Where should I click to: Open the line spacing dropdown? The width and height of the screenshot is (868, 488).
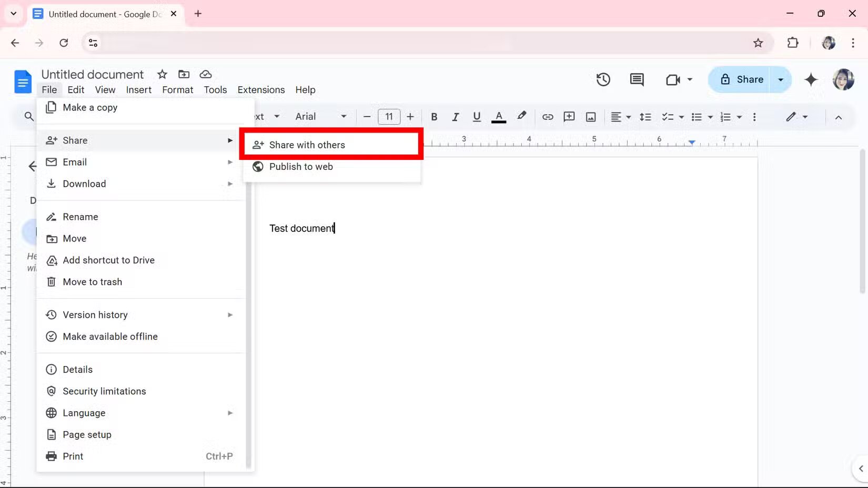pos(645,117)
